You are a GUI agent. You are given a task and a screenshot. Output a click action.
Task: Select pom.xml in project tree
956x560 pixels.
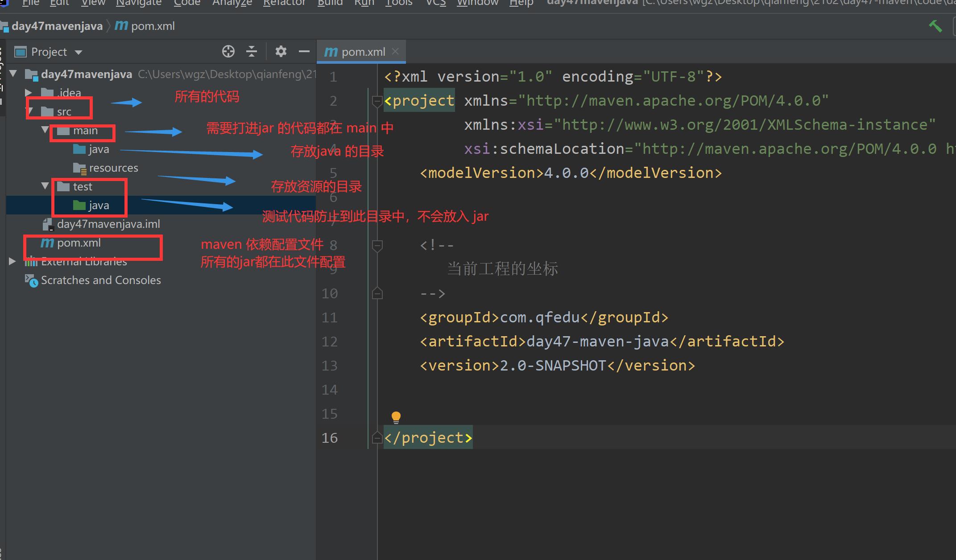point(79,243)
